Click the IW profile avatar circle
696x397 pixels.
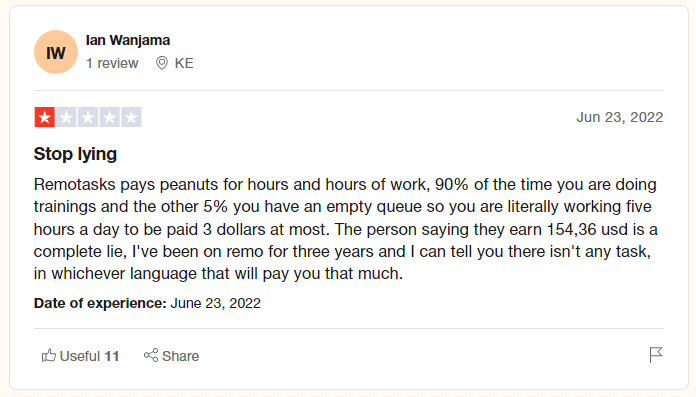click(x=56, y=52)
